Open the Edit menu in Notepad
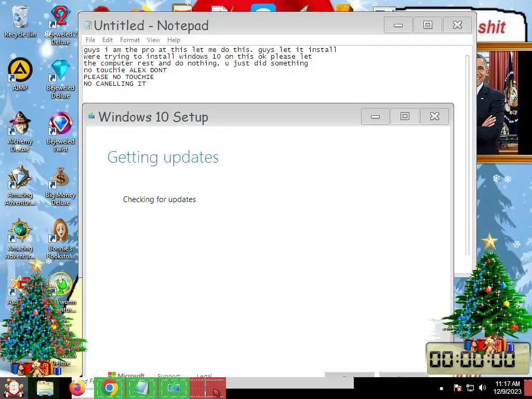The width and height of the screenshot is (532, 399). (108, 40)
